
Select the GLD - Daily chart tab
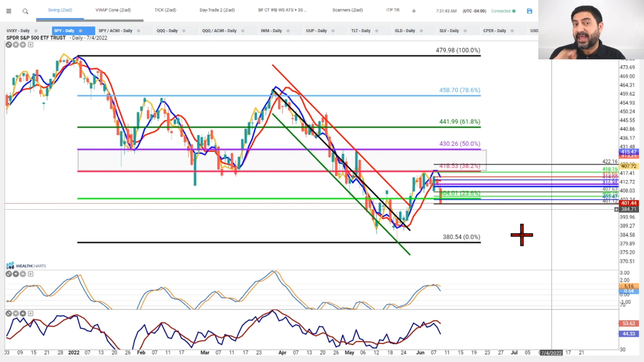pyautogui.click(x=405, y=31)
